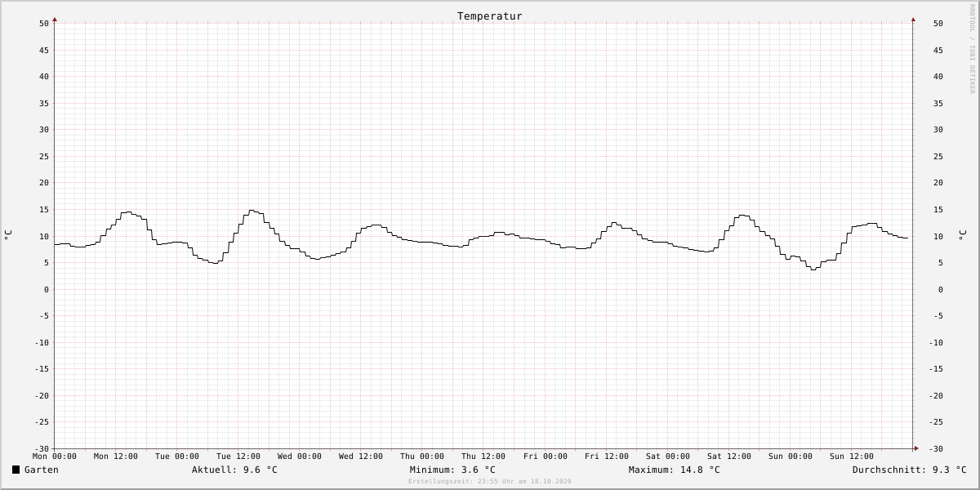Click the '0' label on left axis
The width and height of the screenshot is (980, 490).
click(x=47, y=290)
